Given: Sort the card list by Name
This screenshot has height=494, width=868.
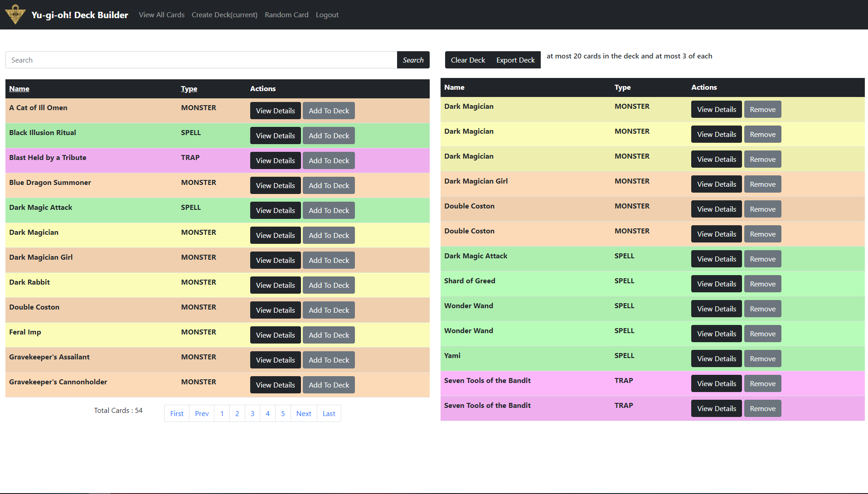Looking at the screenshot, I should click(19, 88).
